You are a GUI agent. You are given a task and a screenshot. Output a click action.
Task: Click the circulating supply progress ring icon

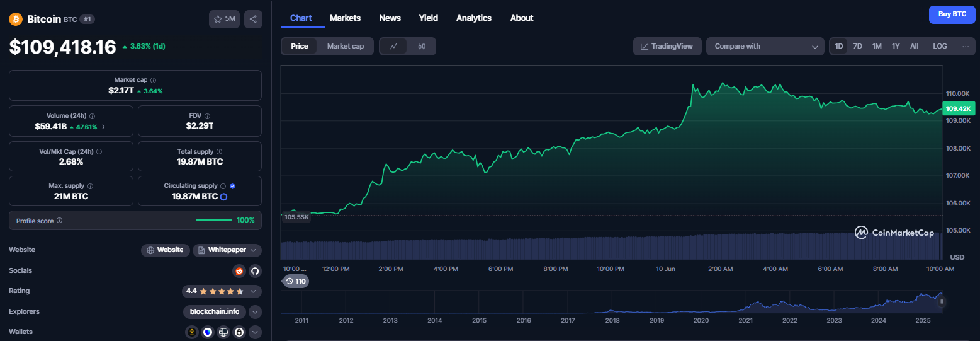click(223, 197)
